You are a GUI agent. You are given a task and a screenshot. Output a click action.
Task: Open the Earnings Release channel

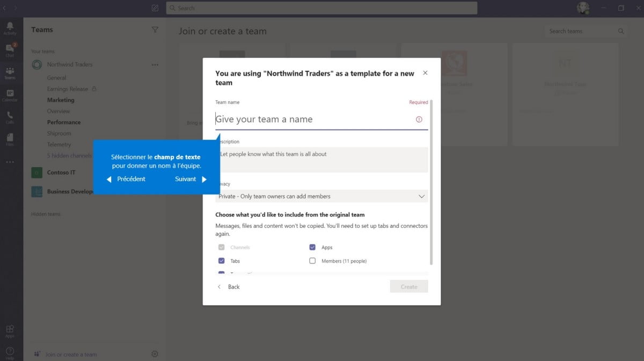pyautogui.click(x=68, y=89)
